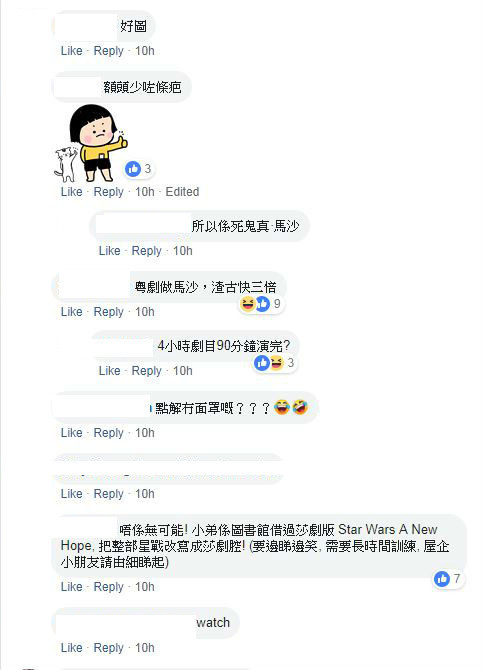Click the 所以係死鬼真·馬沙 comment bubble

click(199, 226)
